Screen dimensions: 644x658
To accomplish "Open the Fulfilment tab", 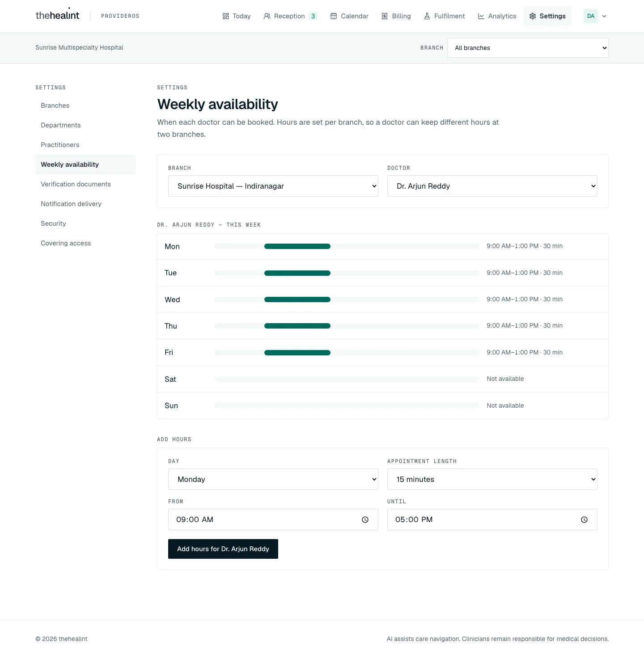I will tap(445, 16).
